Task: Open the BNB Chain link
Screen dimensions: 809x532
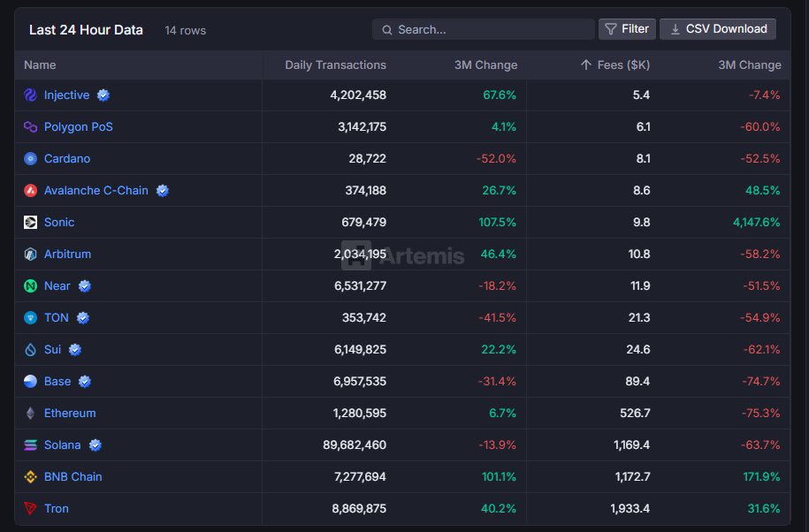Action: tap(73, 477)
